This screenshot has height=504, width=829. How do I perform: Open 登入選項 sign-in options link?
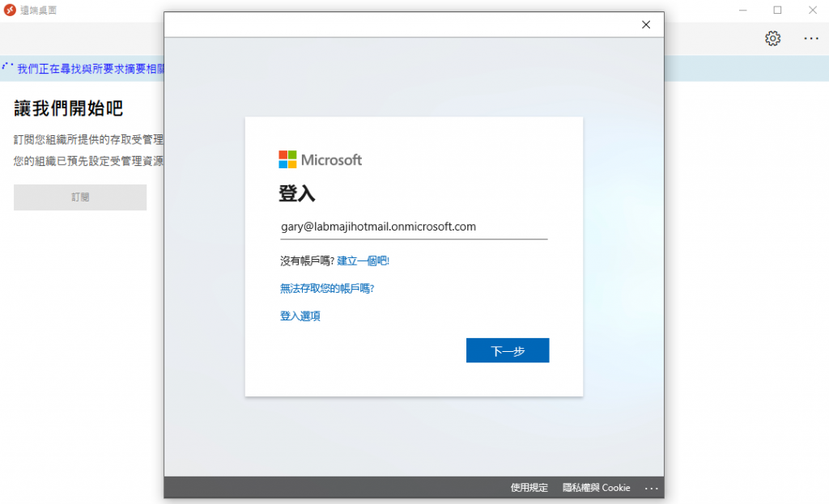[x=300, y=316]
